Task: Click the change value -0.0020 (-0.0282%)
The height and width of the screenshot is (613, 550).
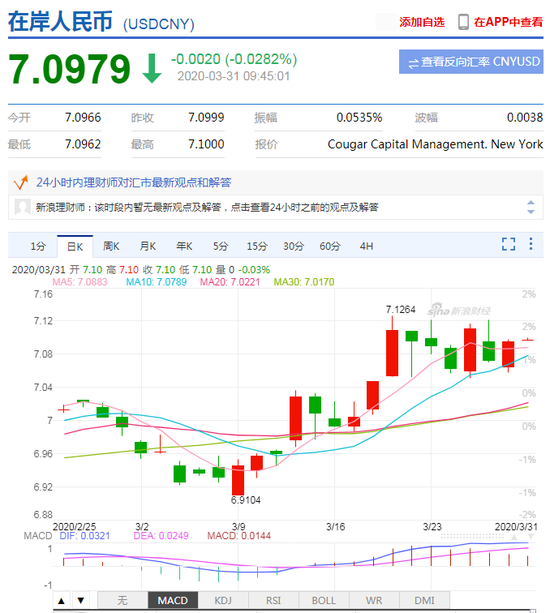Action: (234, 59)
